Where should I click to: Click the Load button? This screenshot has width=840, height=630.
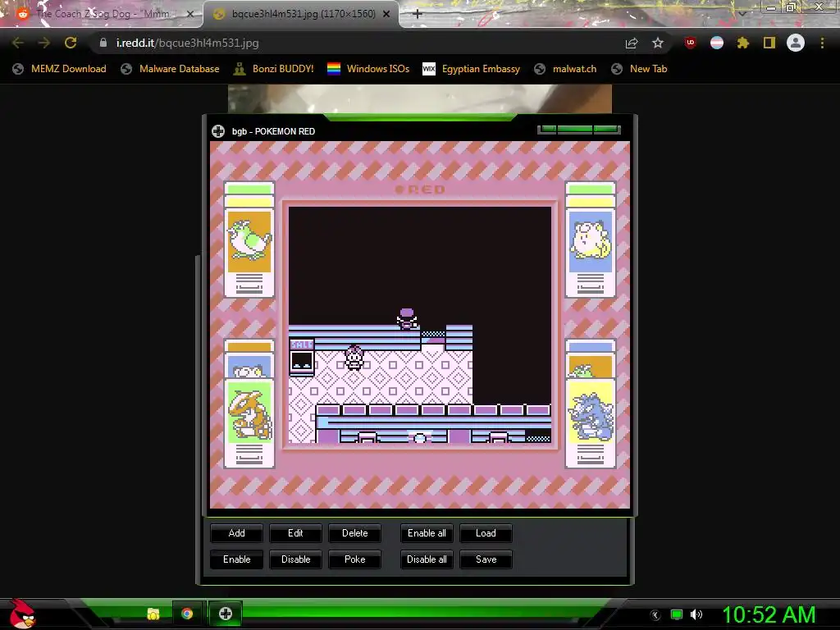(x=486, y=533)
